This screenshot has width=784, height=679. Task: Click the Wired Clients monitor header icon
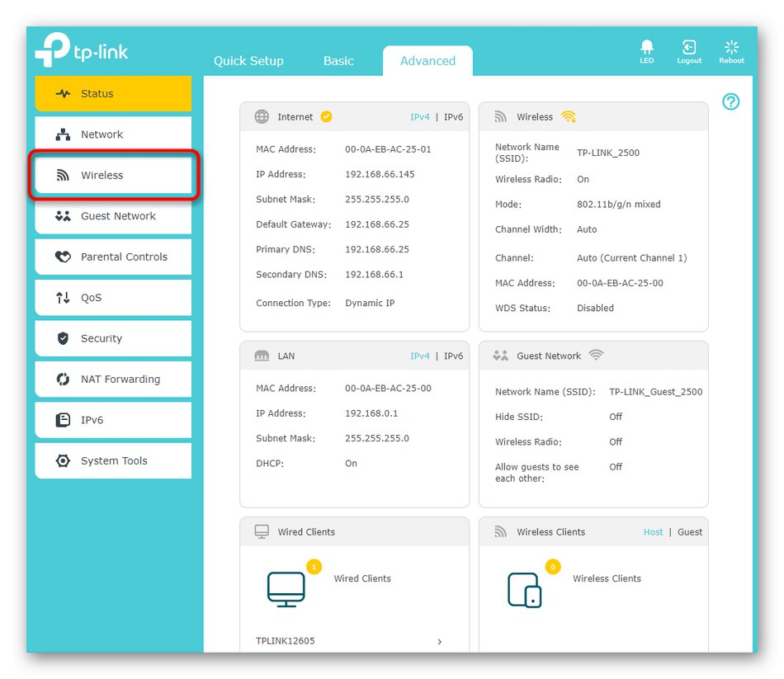point(262,531)
